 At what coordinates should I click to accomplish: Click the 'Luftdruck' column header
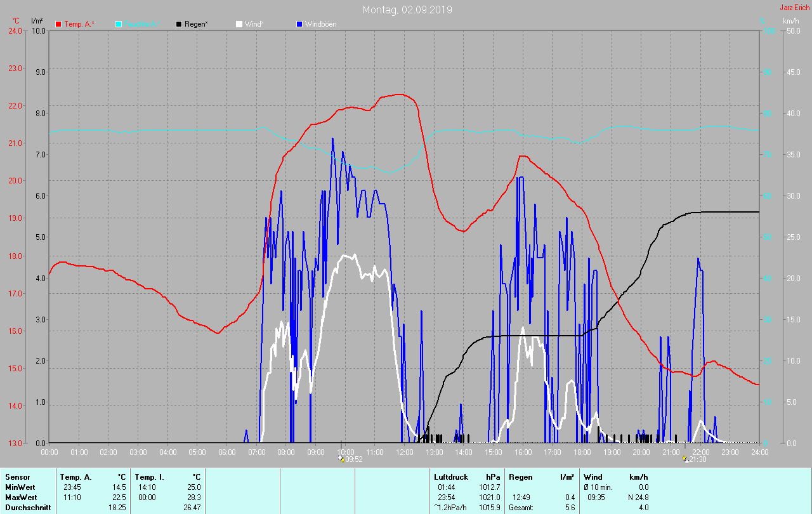coord(450,477)
